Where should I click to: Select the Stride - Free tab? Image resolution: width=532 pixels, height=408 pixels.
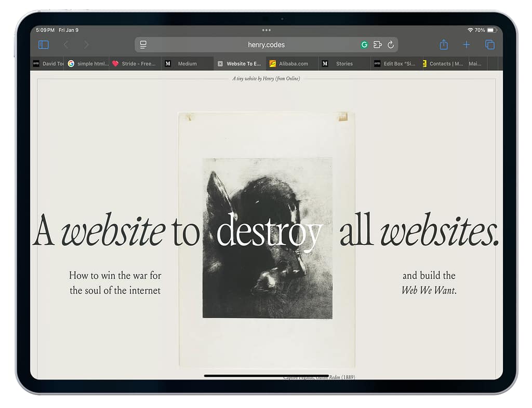138,64
